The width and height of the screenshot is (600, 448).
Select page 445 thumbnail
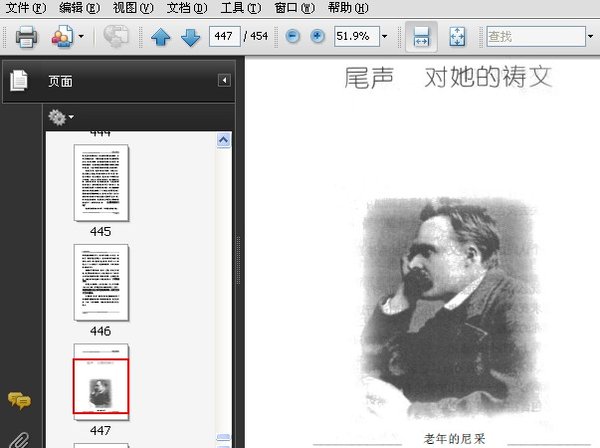[101, 182]
